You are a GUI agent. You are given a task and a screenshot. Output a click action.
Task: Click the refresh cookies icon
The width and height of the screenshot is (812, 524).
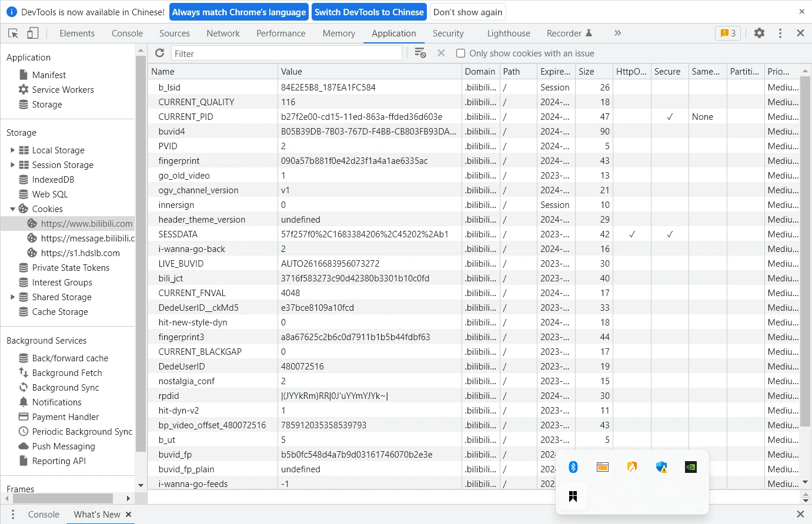tap(159, 53)
